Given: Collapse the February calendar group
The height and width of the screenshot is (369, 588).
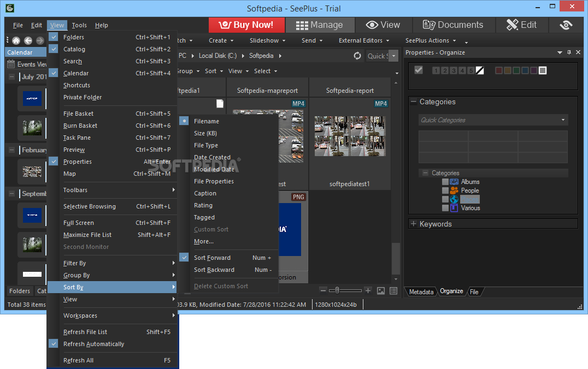Looking at the screenshot, I should [11, 150].
